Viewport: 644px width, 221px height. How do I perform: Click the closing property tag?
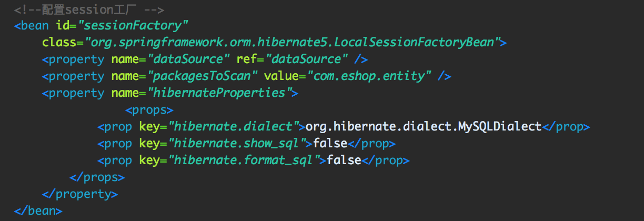point(79,194)
